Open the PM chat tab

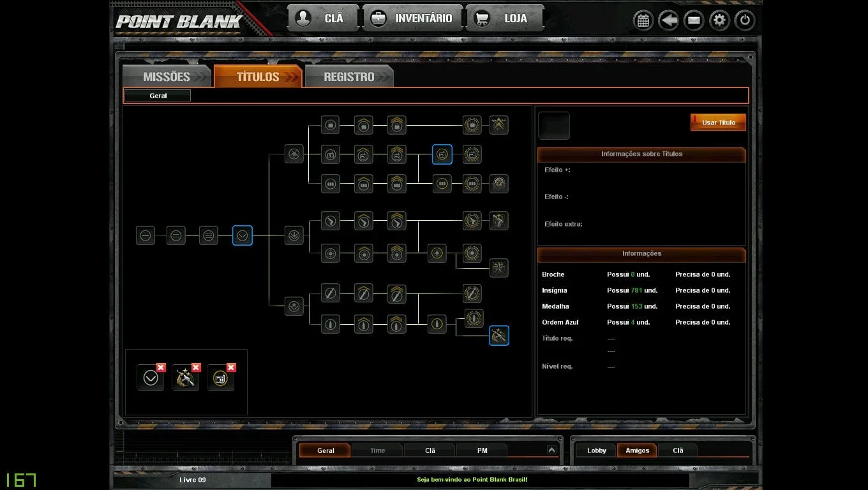click(x=483, y=450)
